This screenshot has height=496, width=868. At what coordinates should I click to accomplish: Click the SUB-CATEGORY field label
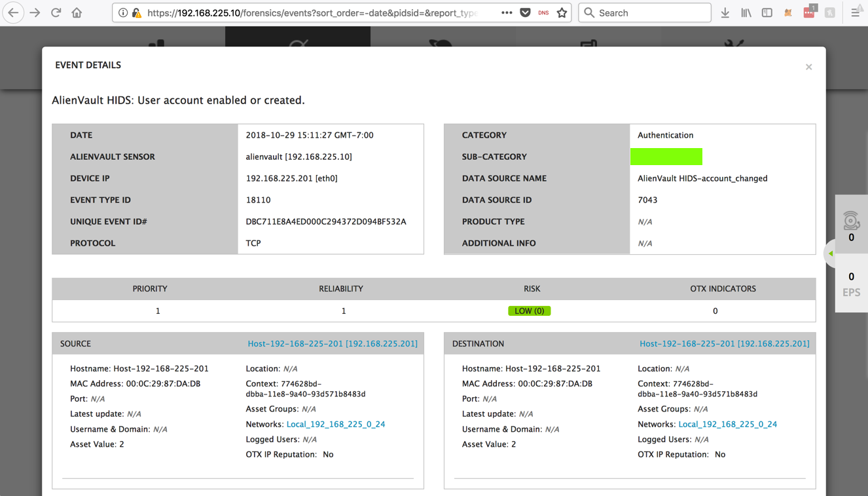(x=494, y=157)
